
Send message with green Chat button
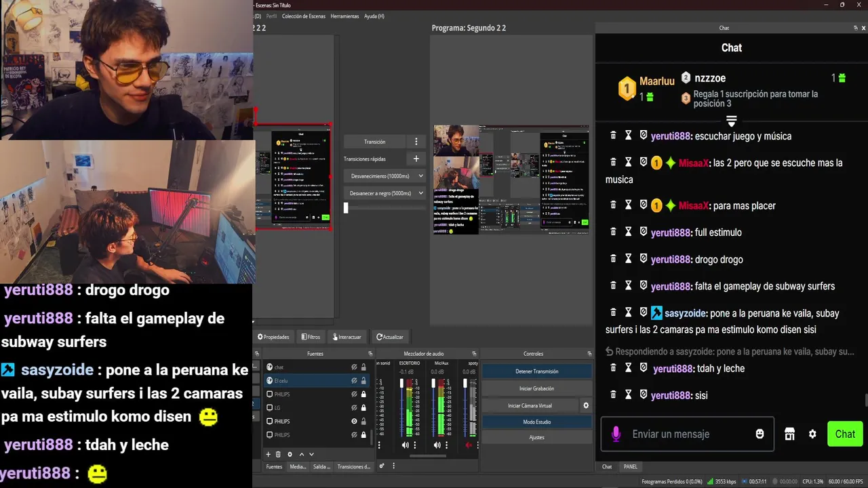point(845,434)
